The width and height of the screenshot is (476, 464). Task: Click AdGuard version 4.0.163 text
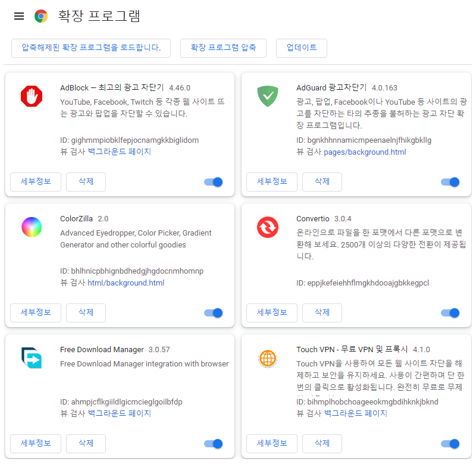pyautogui.click(x=384, y=88)
